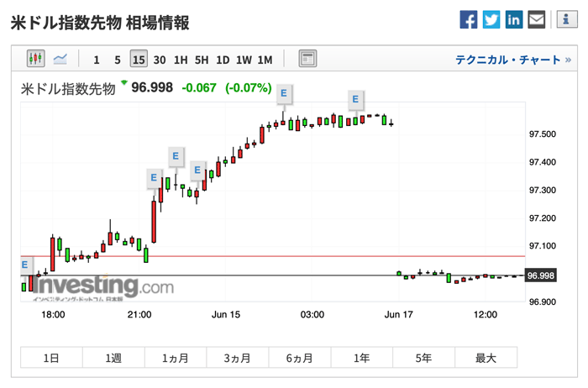Click the email envelope share icon
Screen dimensions: 588x388
click(536, 19)
